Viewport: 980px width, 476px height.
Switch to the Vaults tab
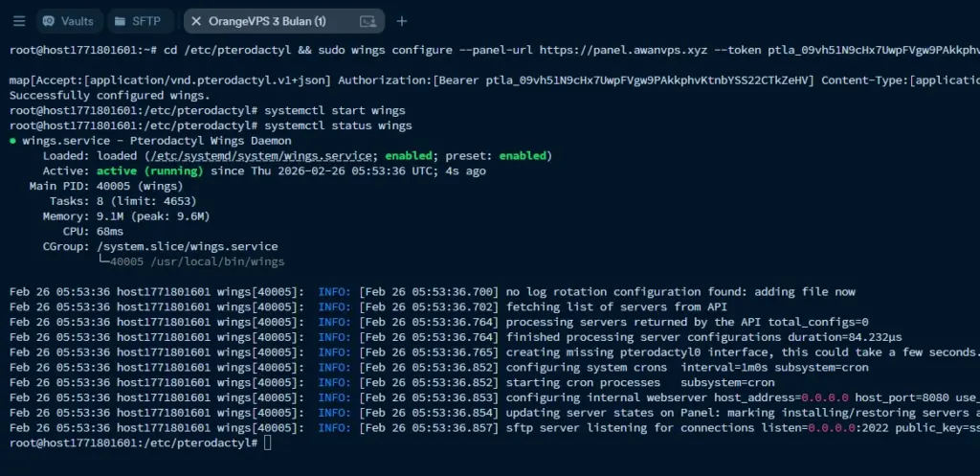tap(69, 21)
